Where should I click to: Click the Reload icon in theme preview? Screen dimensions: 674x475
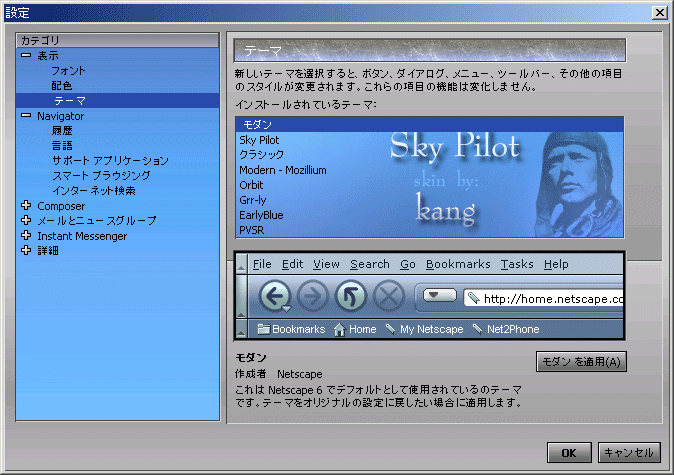(x=350, y=296)
